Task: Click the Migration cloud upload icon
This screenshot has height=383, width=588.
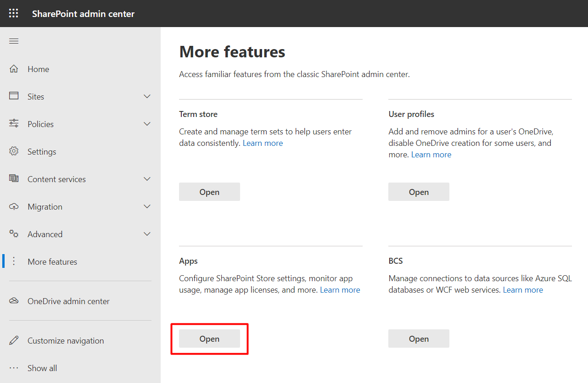Action: (14, 206)
